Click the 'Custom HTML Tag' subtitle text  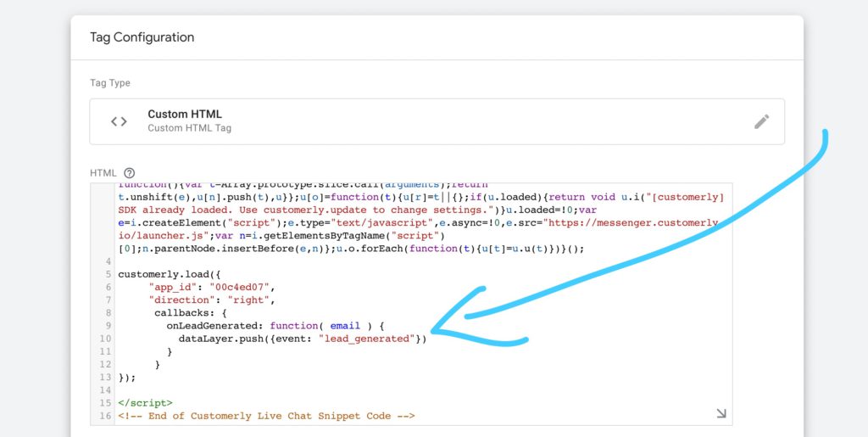(189, 128)
